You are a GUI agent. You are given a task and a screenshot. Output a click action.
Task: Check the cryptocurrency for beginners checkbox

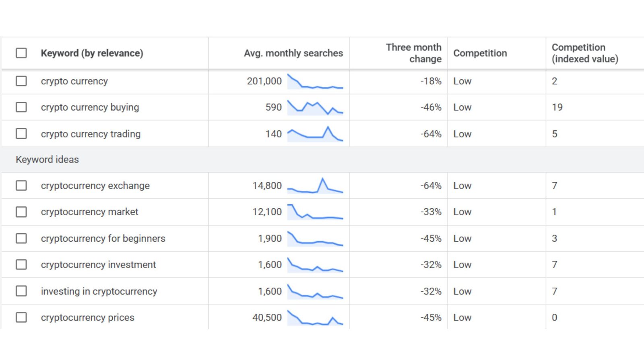[x=21, y=238]
